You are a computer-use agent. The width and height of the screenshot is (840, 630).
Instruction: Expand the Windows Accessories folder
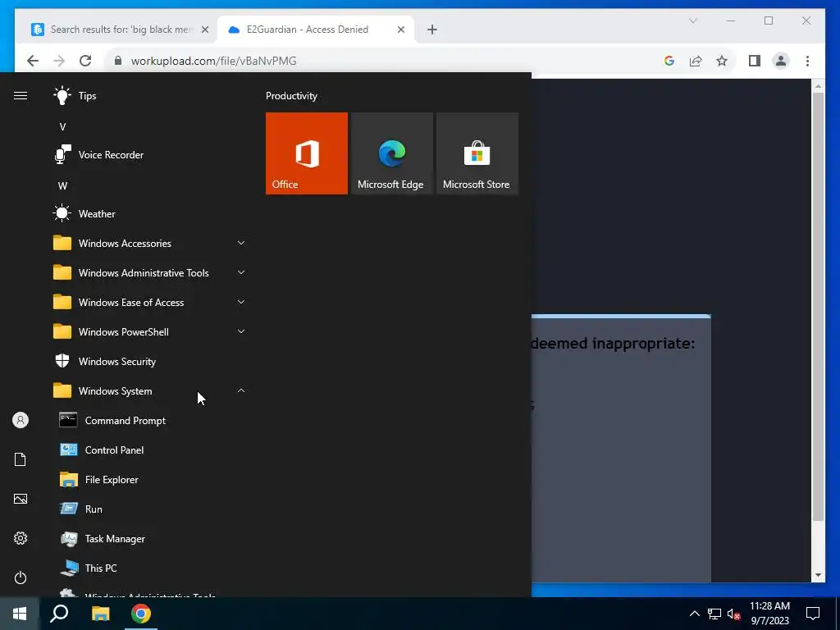tap(150, 243)
